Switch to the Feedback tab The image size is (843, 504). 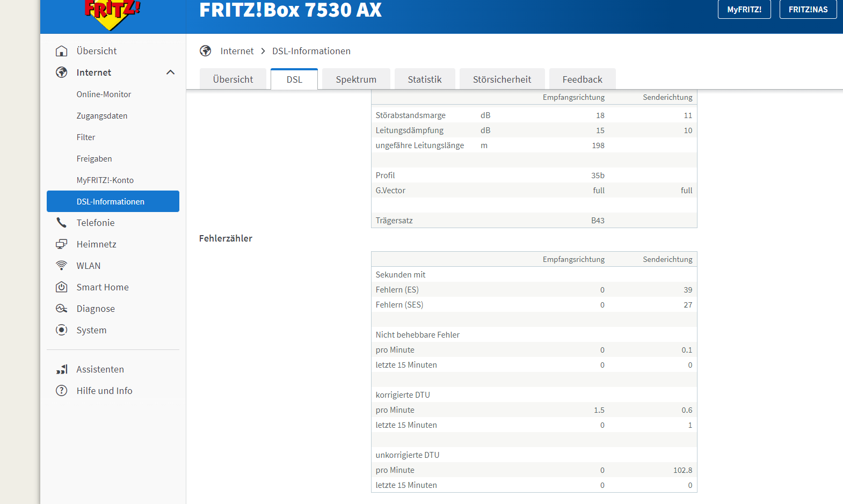pos(583,79)
